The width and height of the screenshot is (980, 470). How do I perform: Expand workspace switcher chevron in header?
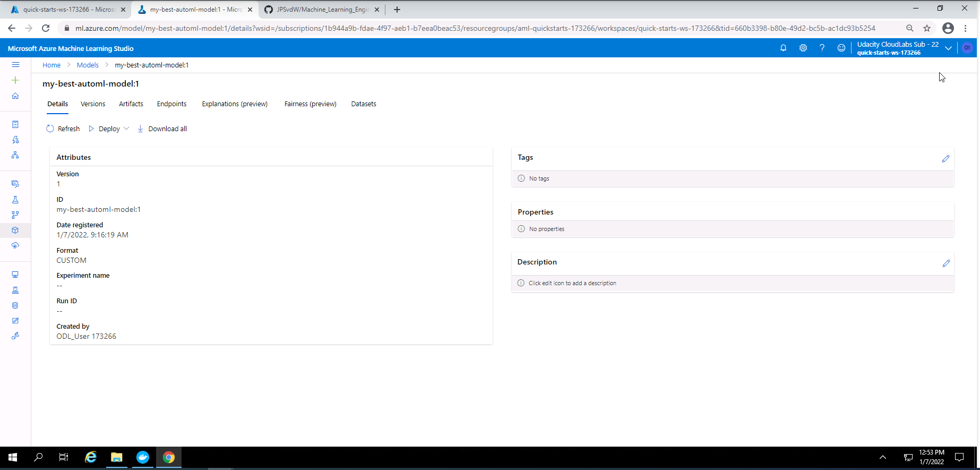948,48
